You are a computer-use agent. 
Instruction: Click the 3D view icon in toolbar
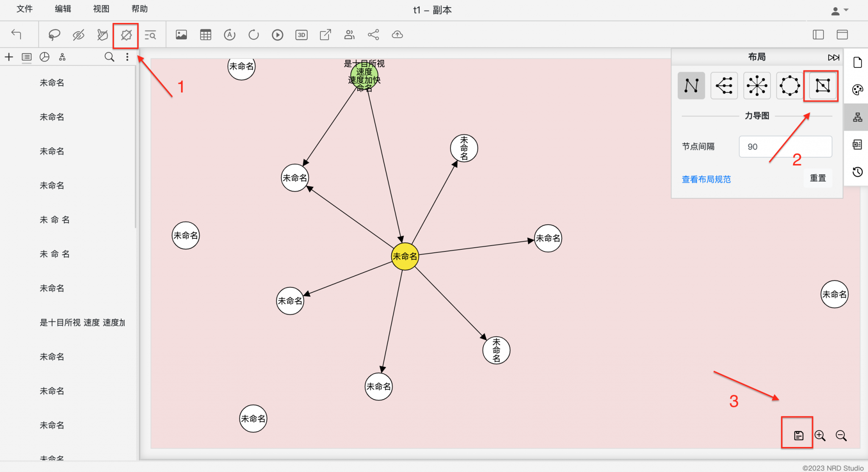(301, 35)
